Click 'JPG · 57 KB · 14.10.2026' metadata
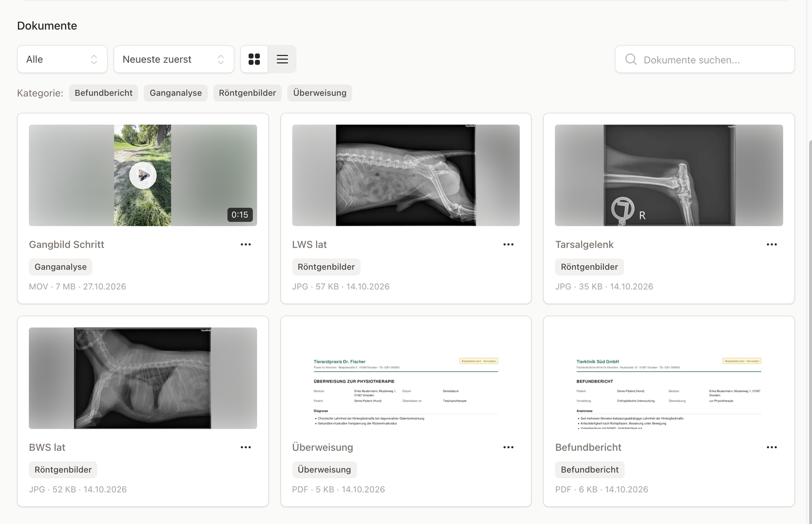The width and height of the screenshot is (812, 524). coord(341,286)
